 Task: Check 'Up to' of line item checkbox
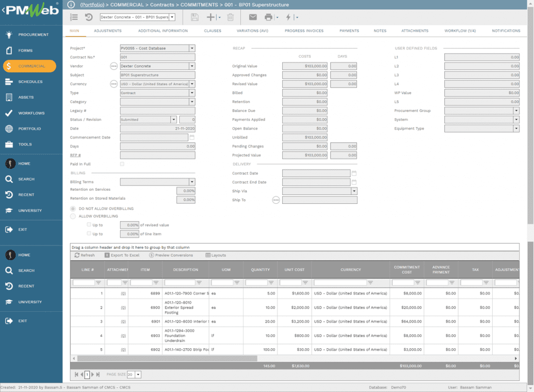tap(89, 234)
